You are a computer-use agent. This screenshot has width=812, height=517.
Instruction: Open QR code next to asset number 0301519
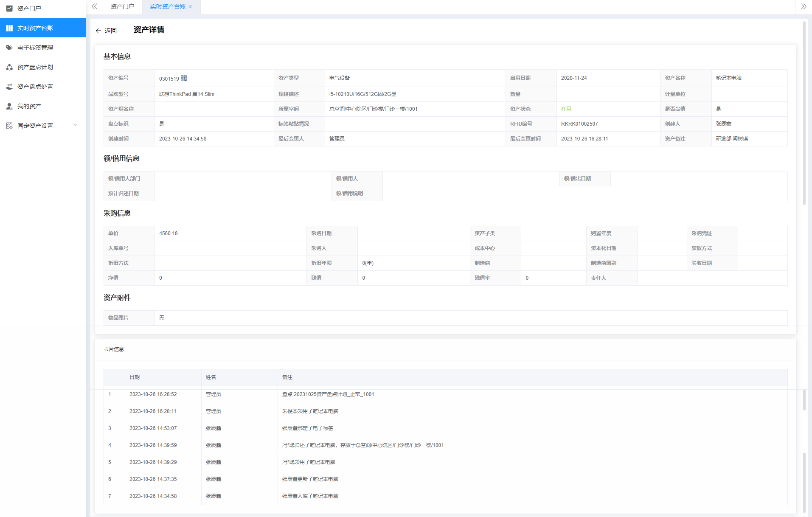184,78
